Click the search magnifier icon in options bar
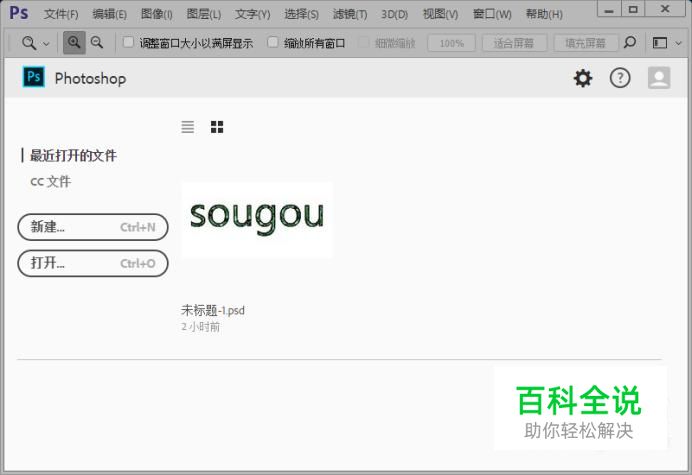The image size is (692, 475). (x=630, y=42)
